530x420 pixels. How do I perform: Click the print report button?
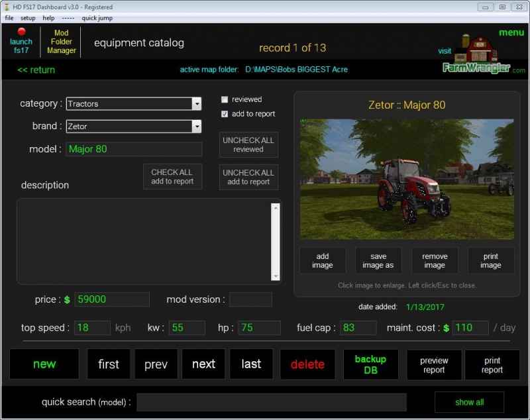pos(492,365)
